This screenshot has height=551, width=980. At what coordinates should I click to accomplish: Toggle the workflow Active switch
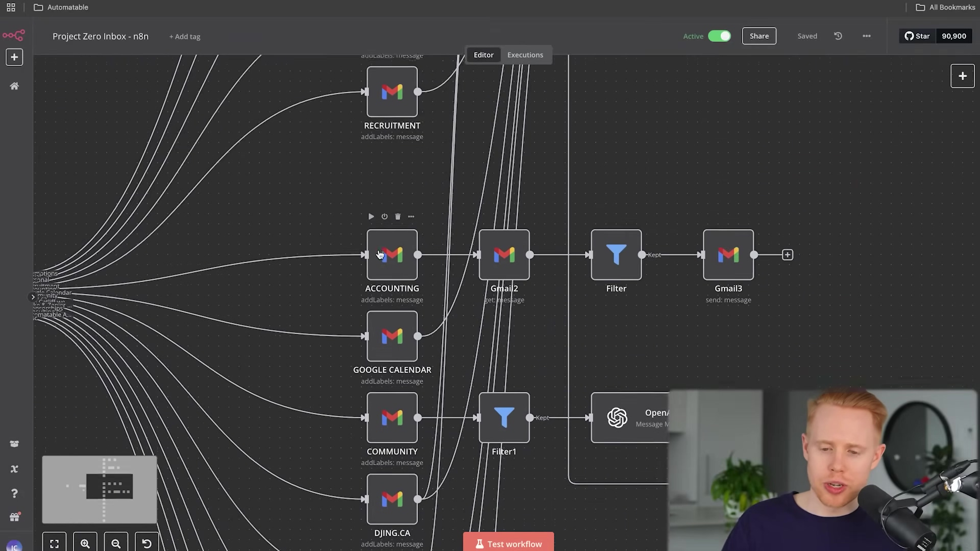click(719, 36)
